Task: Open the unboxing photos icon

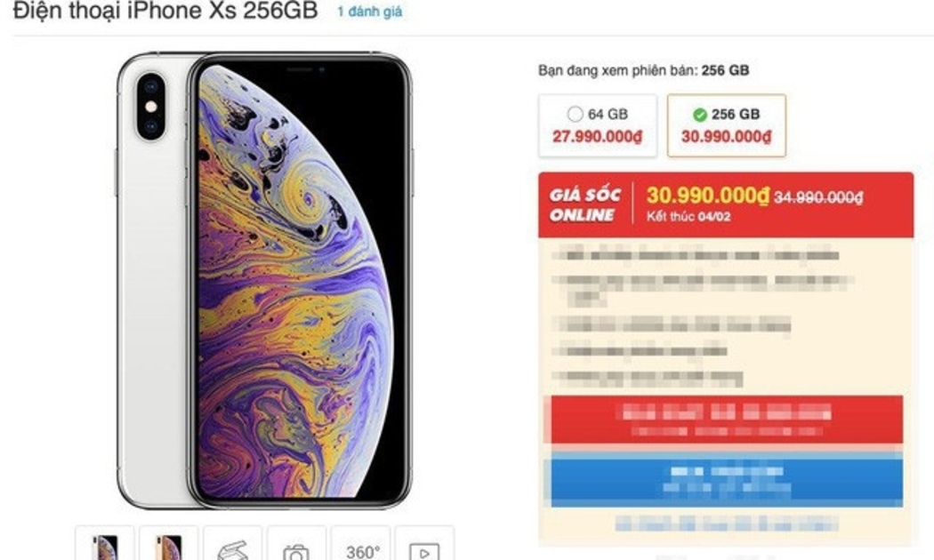Action: click(233, 544)
